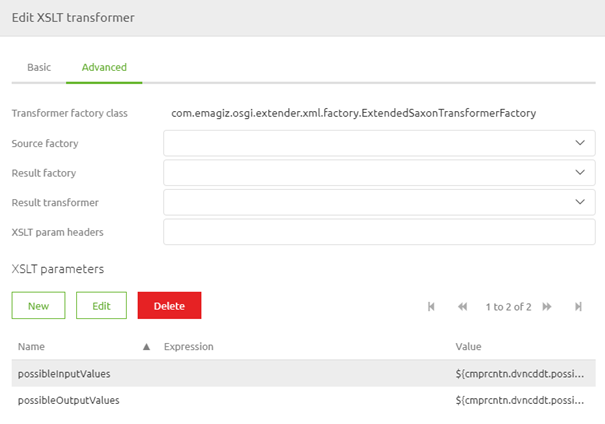Click the Expression column header
605x424 pixels.
189,346
